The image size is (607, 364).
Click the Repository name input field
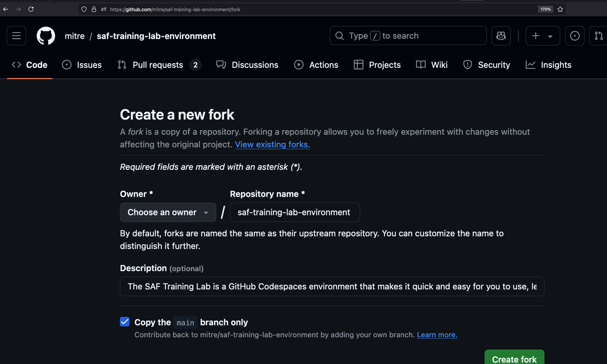295,212
